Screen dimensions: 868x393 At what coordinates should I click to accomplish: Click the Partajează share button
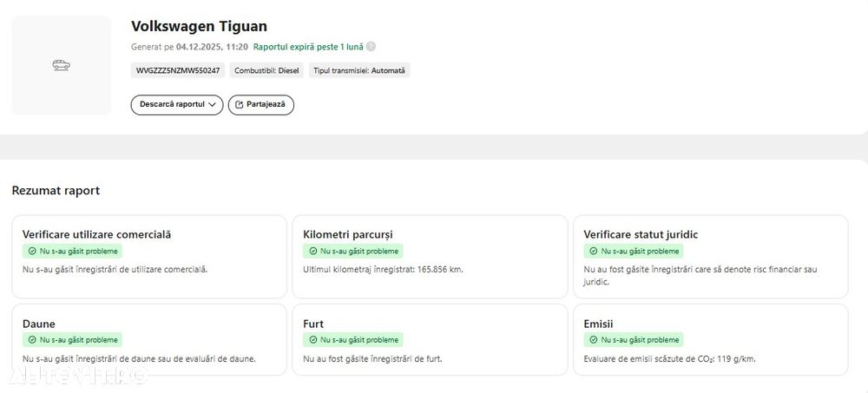pyautogui.click(x=260, y=105)
